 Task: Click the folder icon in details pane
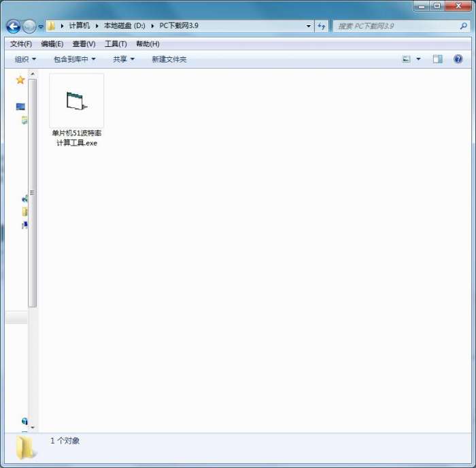[26, 448]
